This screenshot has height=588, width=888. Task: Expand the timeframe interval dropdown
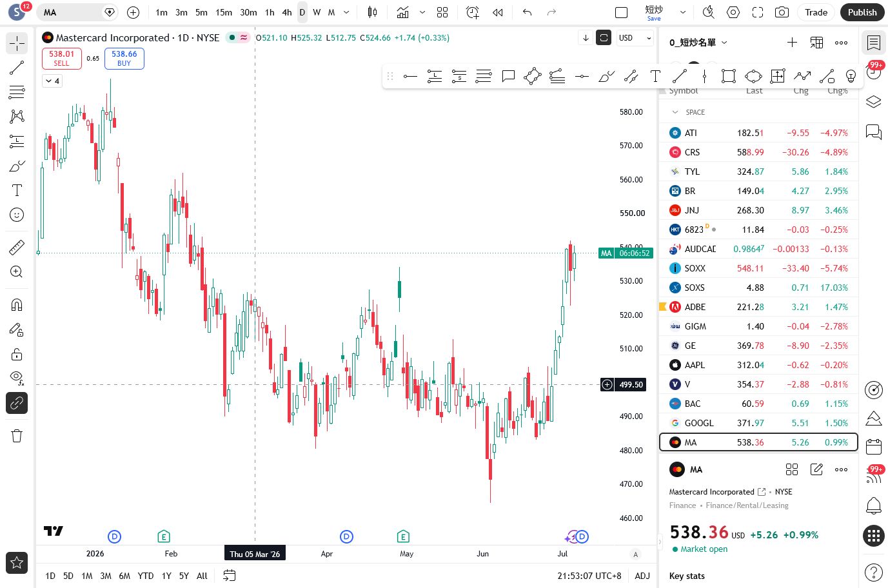pyautogui.click(x=346, y=12)
